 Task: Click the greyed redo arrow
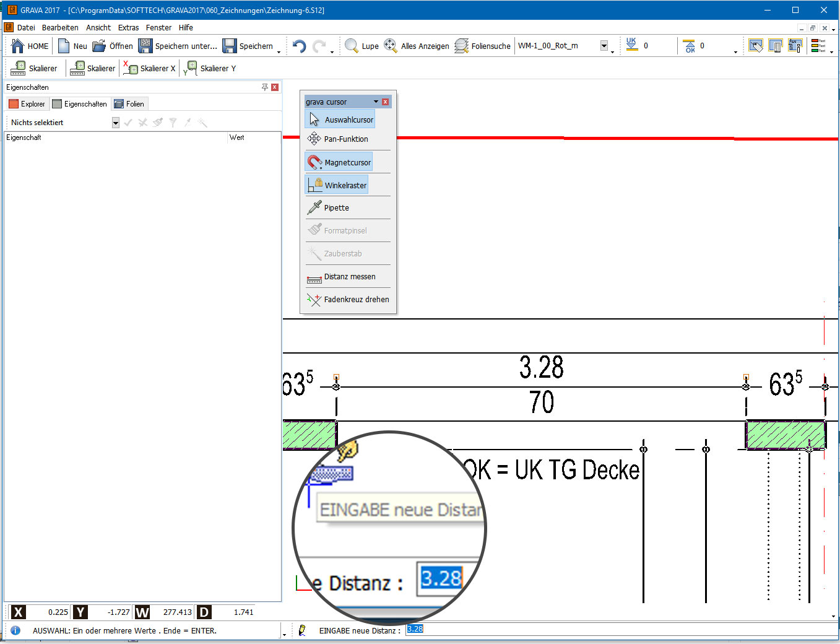point(319,46)
